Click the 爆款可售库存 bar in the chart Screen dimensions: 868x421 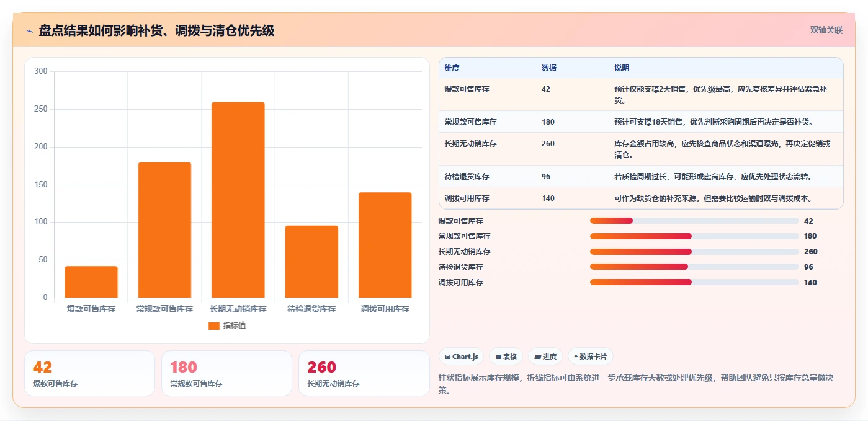click(91, 282)
